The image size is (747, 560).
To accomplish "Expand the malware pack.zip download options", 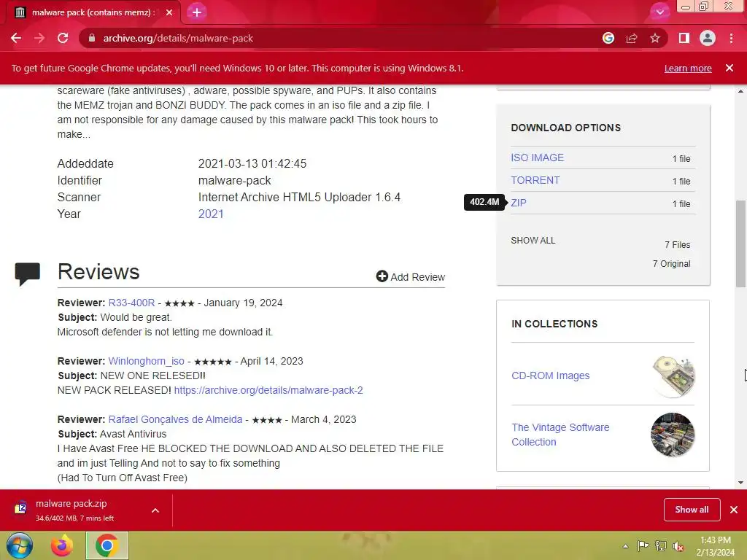I will point(155,510).
